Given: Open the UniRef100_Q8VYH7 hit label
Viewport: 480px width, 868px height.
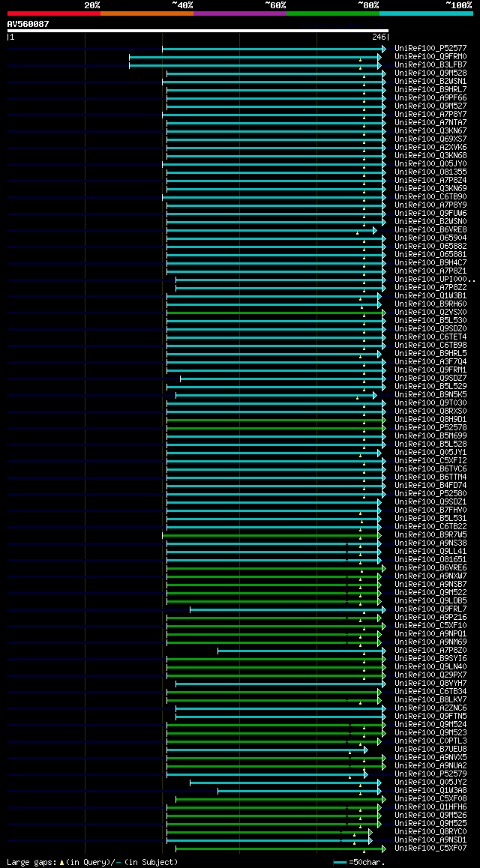Looking at the screenshot, I should 430,683.
